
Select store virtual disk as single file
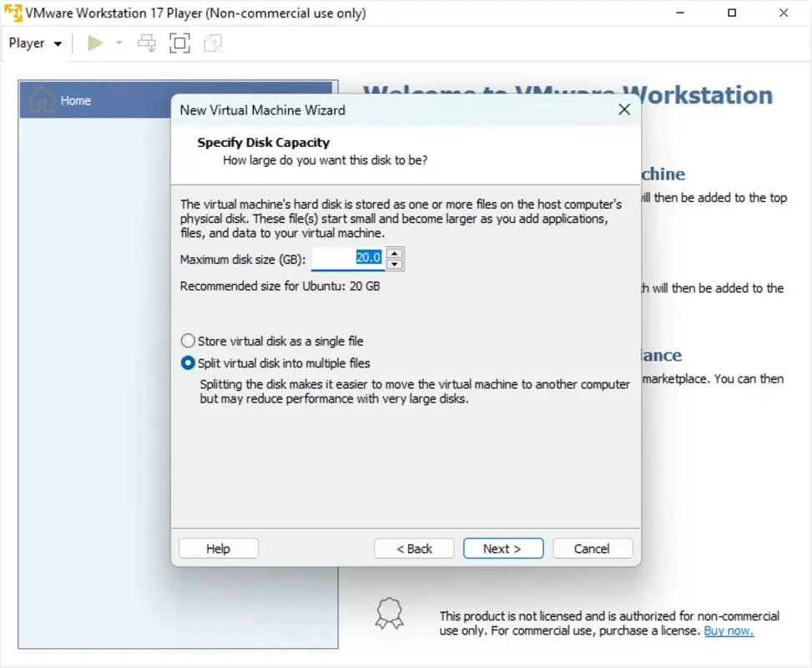click(188, 341)
